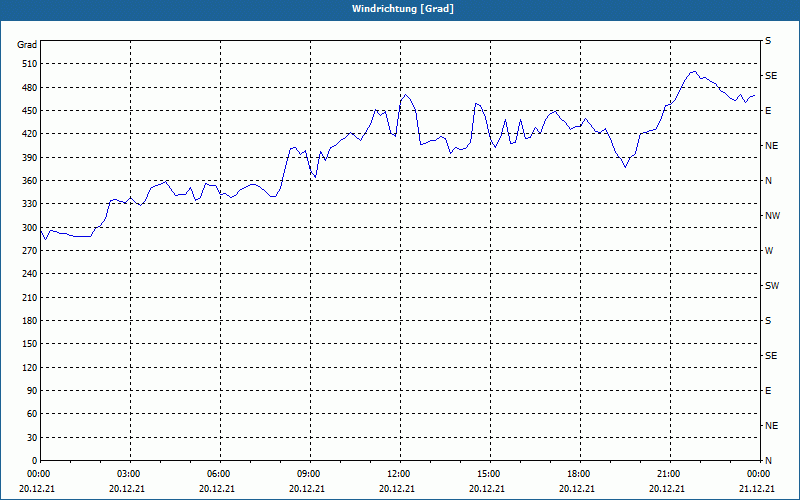Pick the 240 y-axis value
800x500 pixels.
[30, 274]
